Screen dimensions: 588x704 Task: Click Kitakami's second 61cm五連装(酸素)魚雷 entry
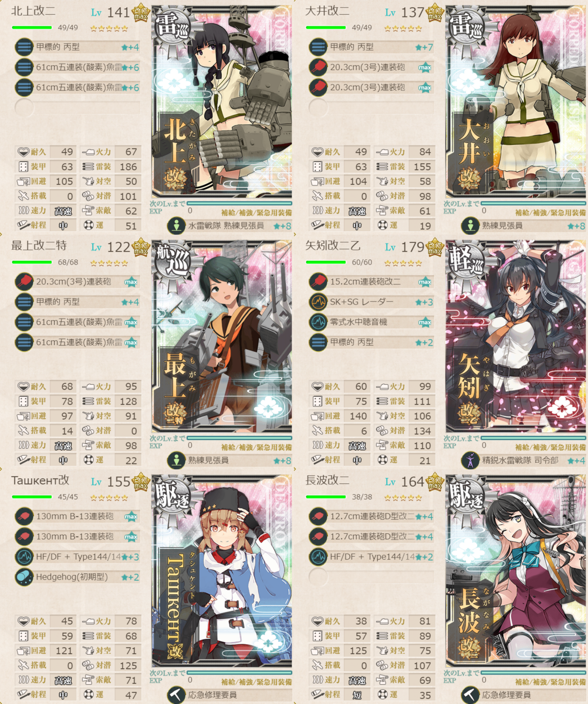(x=78, y=87)
